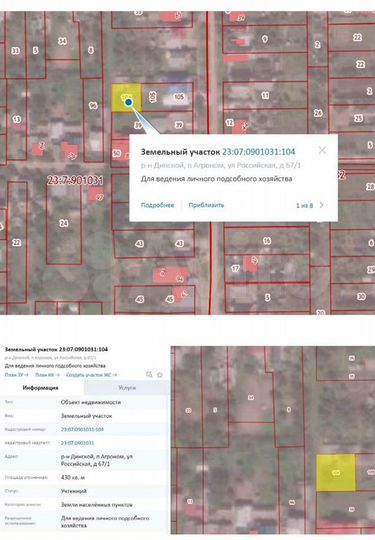
Task: Click the status value 'Учтенный'
Action: click(x=74, y=491)
